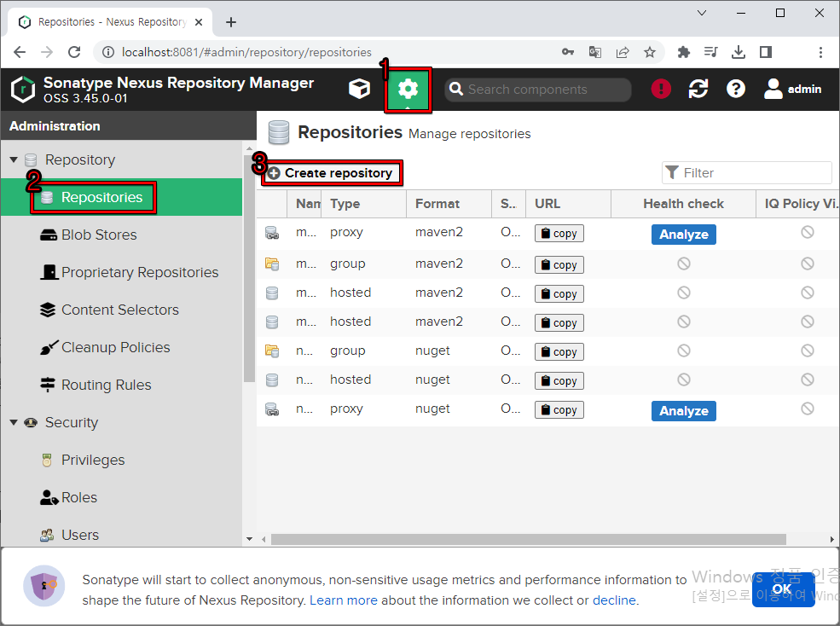The height and width of the screenshot is (626, 840).
Task: Sort by the URL column header
Action: (568, 204)
